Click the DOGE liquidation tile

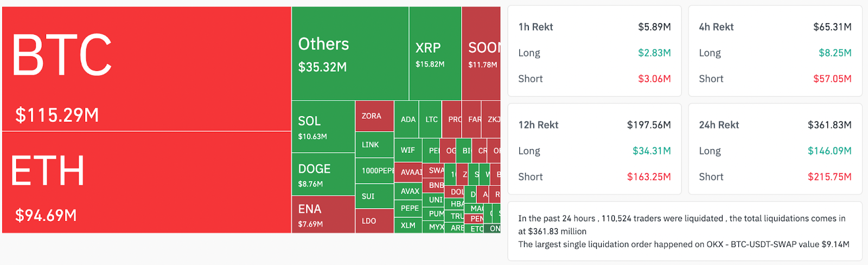[x=323, y=174]
